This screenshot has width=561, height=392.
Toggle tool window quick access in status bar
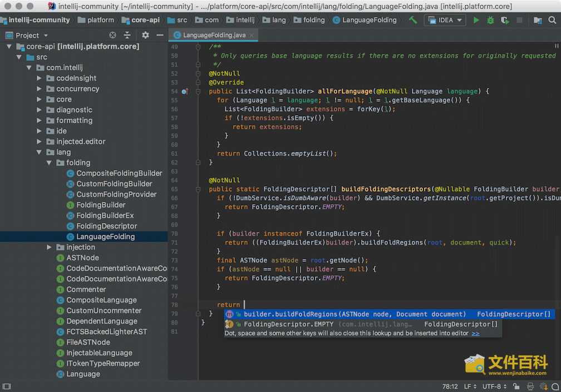[7, 386]
